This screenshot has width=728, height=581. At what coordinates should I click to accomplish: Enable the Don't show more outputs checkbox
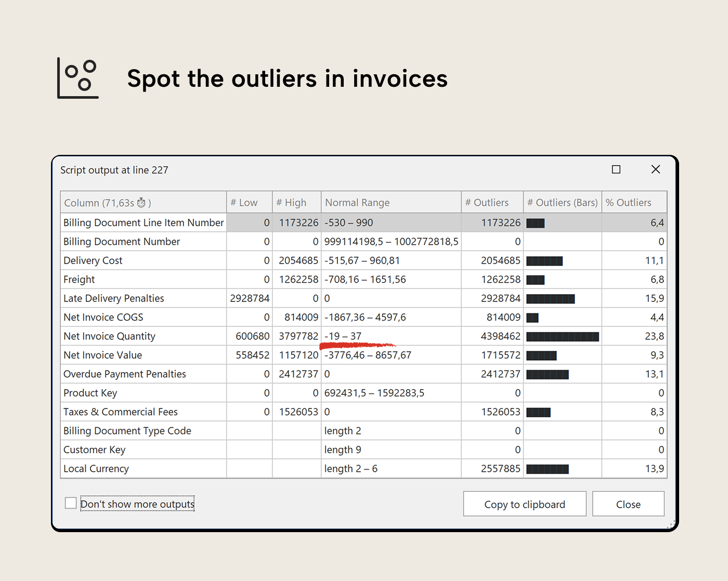click(71, 503)
